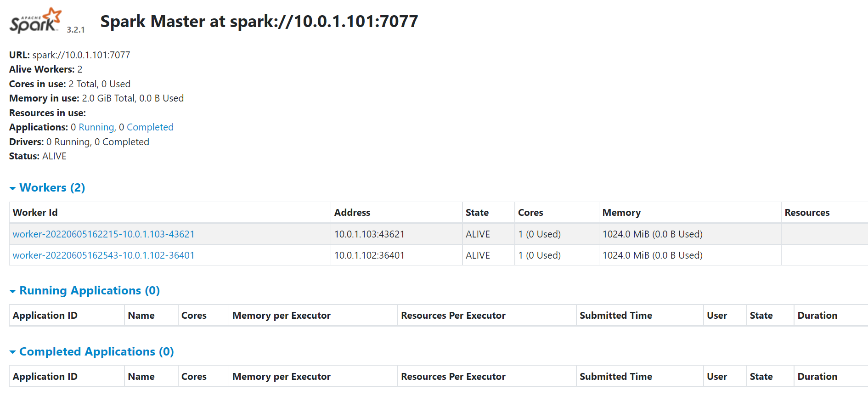Click the Cores in use summary line
The width and height of the screenshot is (868, 401).
(70, 84)
